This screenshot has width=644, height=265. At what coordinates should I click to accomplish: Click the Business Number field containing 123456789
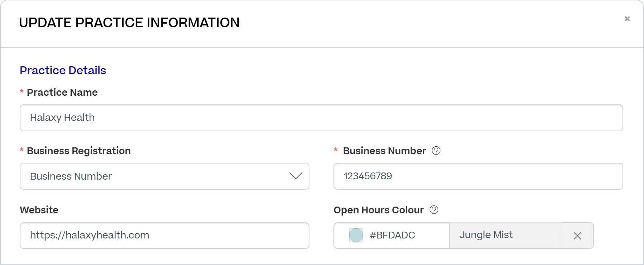(x=478, y=176)
